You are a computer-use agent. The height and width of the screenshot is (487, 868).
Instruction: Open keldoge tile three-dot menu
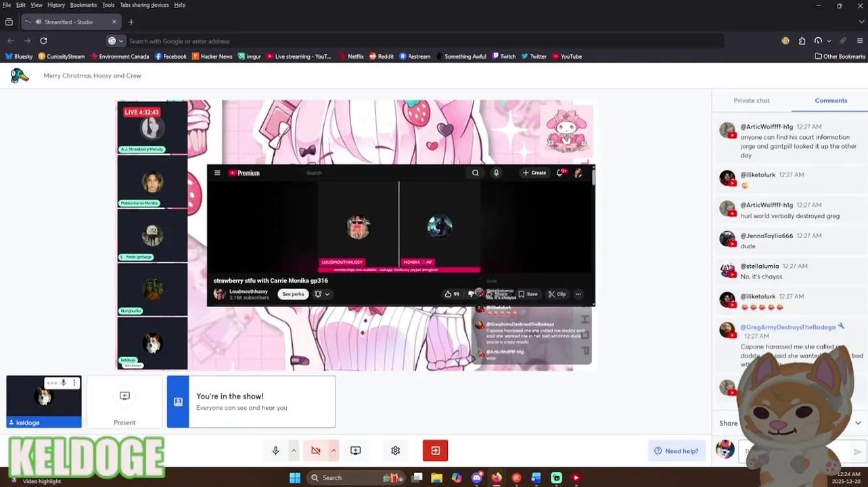click(x=74, y=384)
